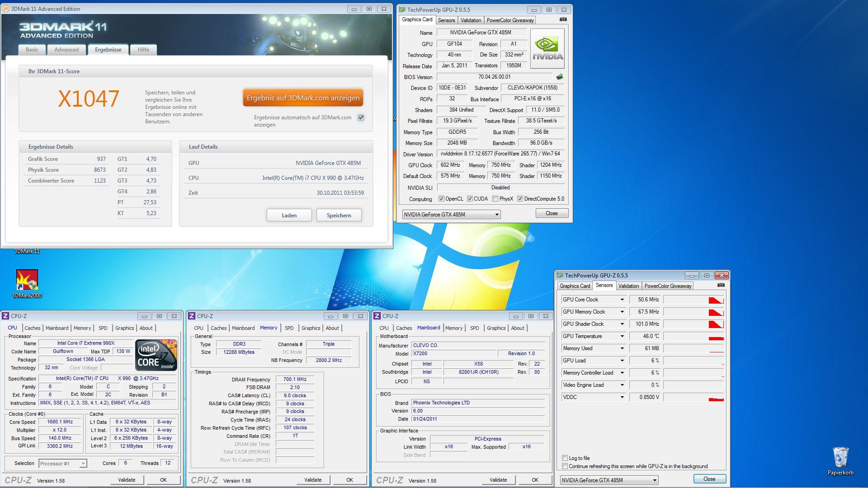Expand the GPU Memory Clock sensor dropdown
Screen dimensions: 868x488
pos(622,312)
